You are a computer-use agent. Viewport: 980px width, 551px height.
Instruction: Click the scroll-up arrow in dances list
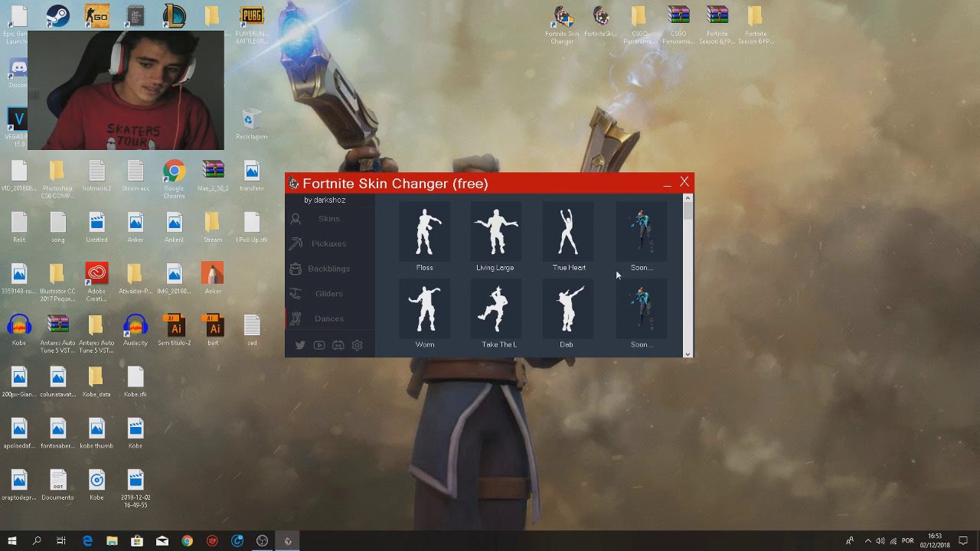click(x=688, y=198)
